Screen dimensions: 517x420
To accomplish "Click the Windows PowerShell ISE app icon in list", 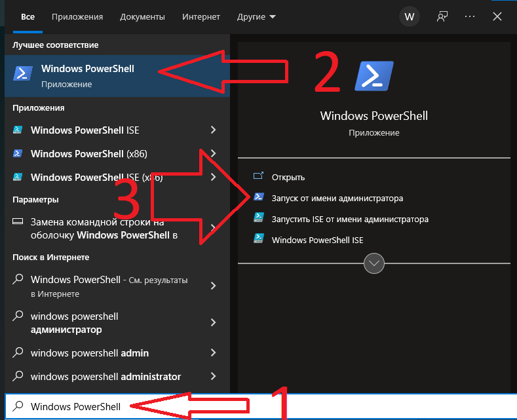I will click(x=18, y=130).
